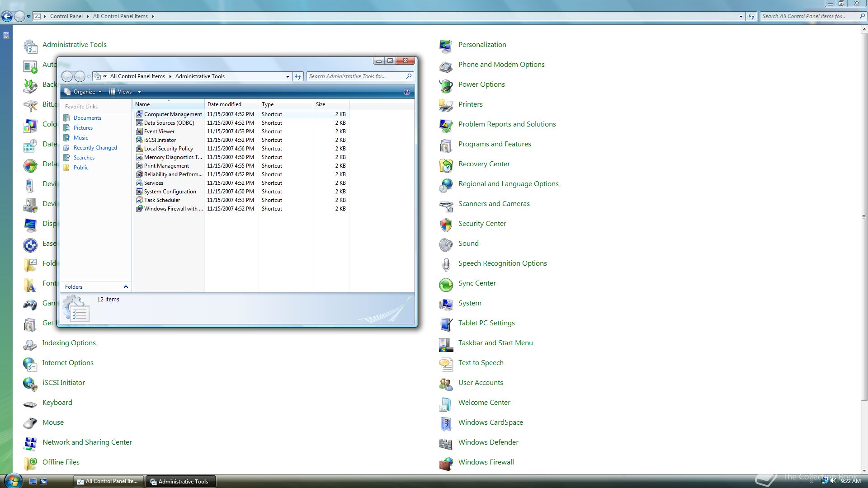Collapse the Folders pane chevron

126,287
